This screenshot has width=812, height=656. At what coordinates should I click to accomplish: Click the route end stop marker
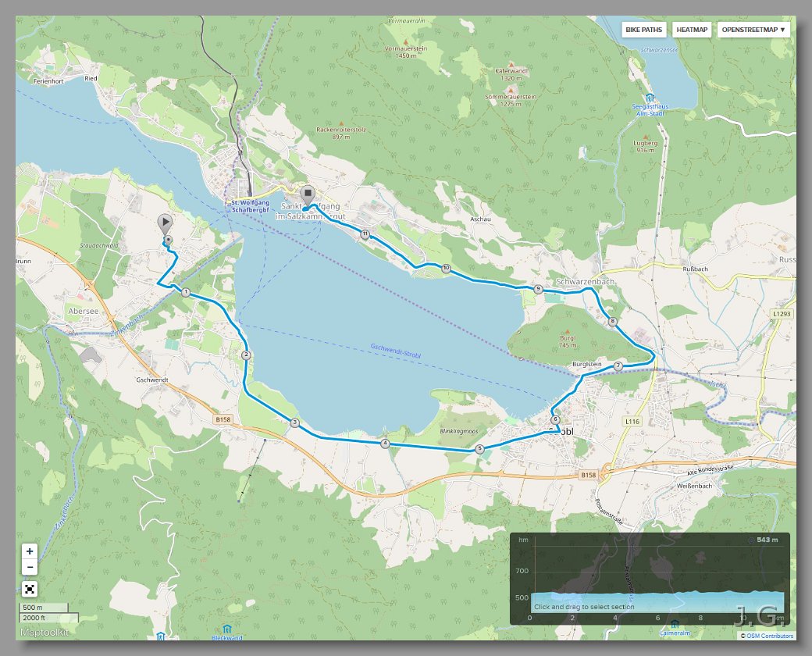tap(308, 195)
